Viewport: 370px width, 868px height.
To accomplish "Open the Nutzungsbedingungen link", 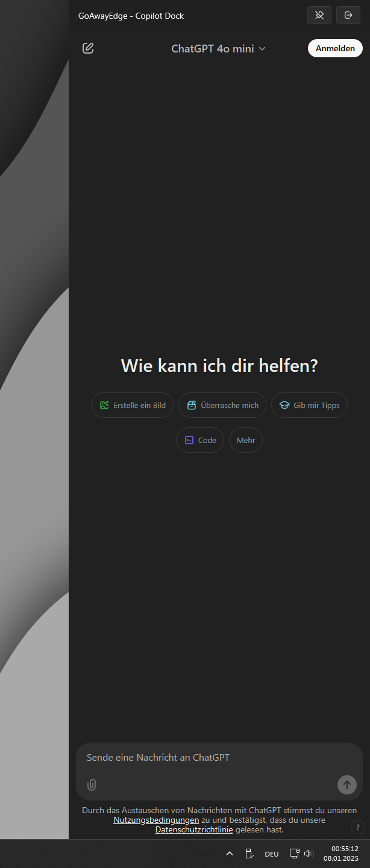I will tap(156, 820).
